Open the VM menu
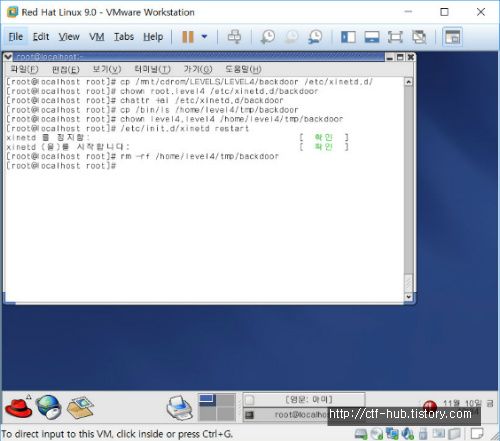Screen dimensions: 500x441 [x=97, y=37]
